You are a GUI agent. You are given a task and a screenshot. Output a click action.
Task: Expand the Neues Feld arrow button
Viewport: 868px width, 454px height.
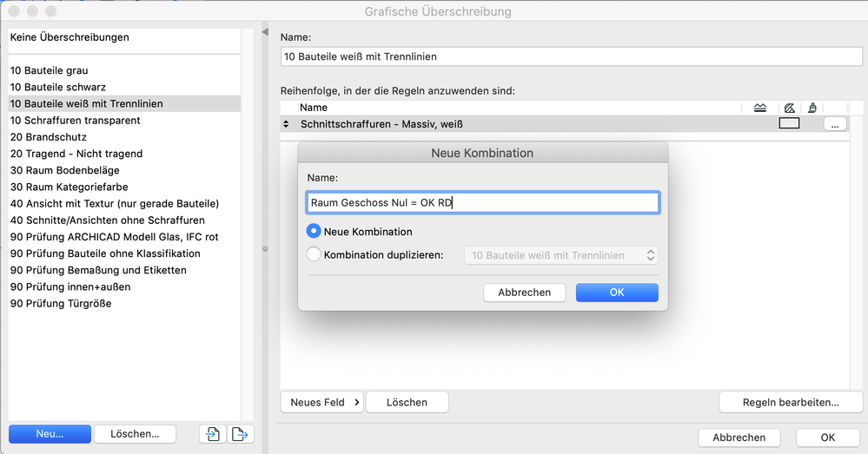coord(357,402)
